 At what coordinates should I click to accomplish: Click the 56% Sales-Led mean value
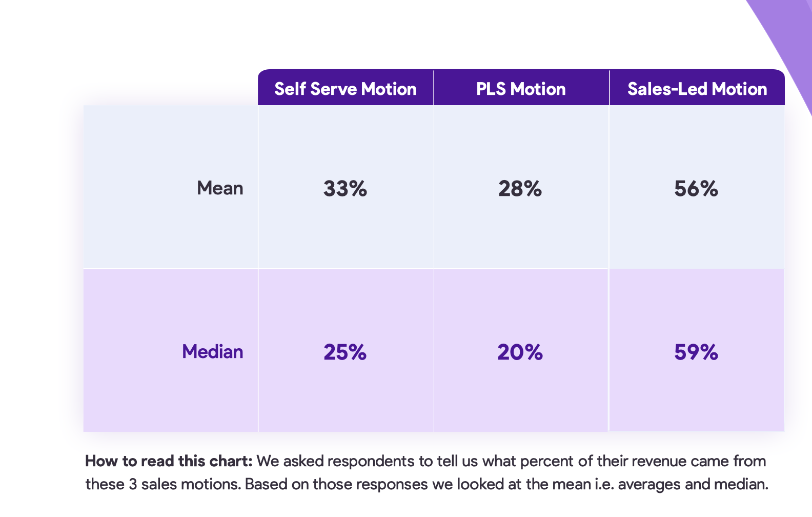tap(696, 189)
